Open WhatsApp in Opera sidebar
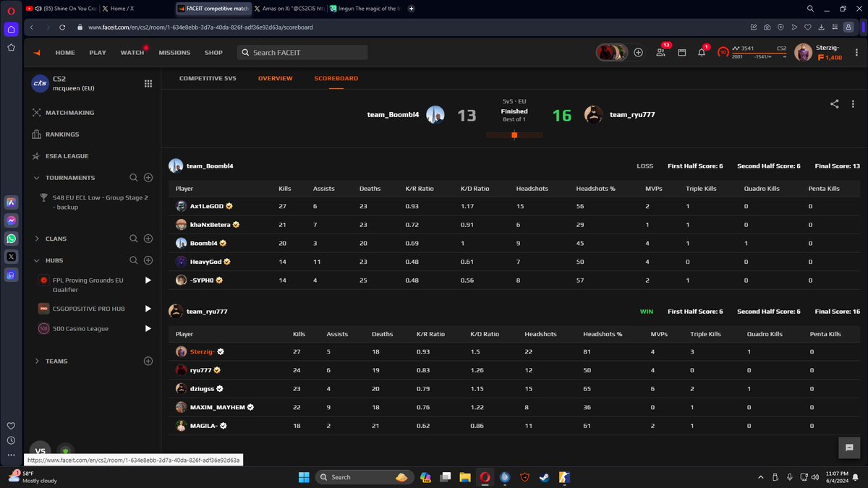This screenshot has height=488, width=868. coord(11,239)
